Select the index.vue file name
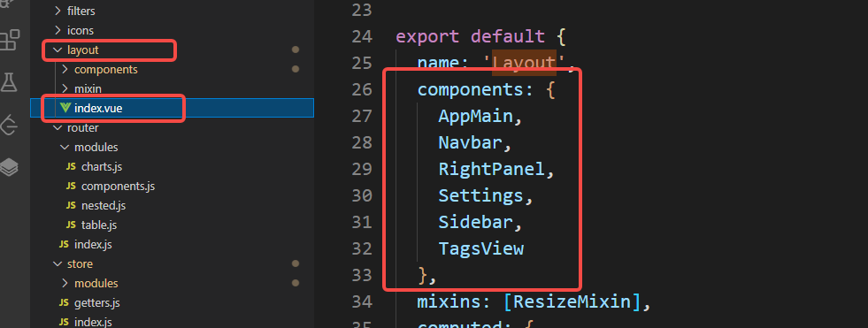The height and width of the screenshot is (328, 868). (x=98, y=109)
